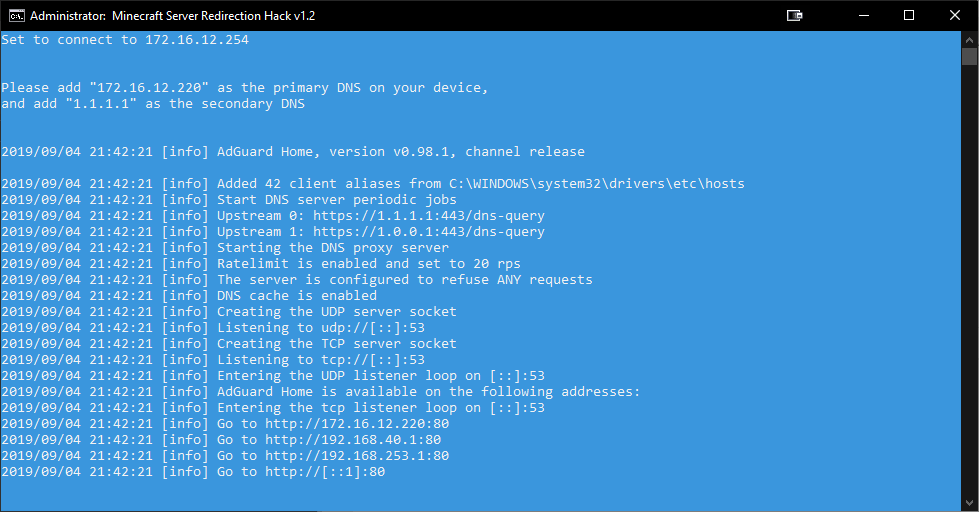This screenshot has height=512, width=979.
Task: Click the "Ratelimit is enabled" log line
Action: pyautogui.click(x=368, y=264)
